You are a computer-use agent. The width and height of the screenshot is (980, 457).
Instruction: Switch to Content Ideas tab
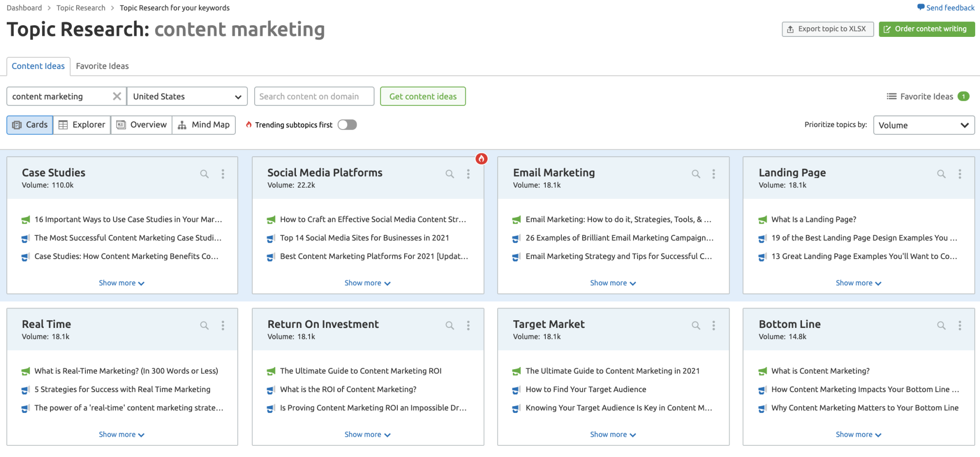point(38,66)
